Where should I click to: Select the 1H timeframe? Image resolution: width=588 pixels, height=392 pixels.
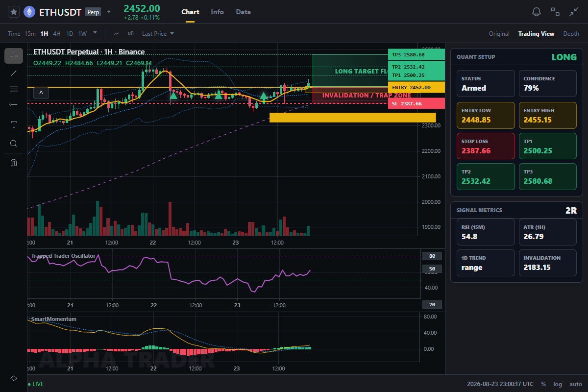(44, 34)
